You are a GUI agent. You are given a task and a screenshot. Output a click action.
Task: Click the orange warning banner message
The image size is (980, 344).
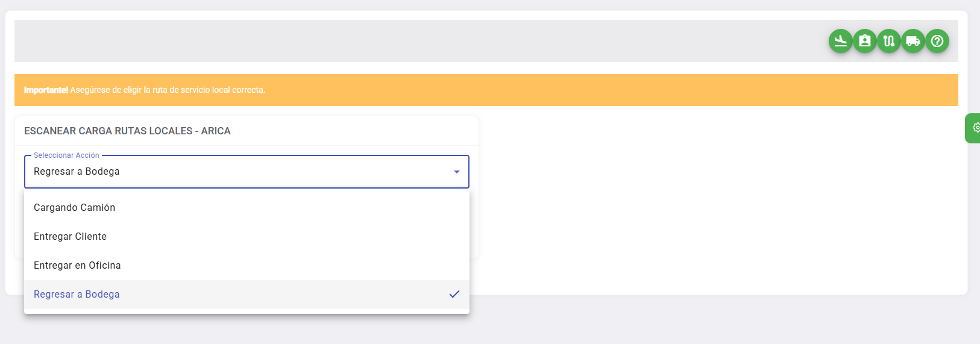coord(168,90)
